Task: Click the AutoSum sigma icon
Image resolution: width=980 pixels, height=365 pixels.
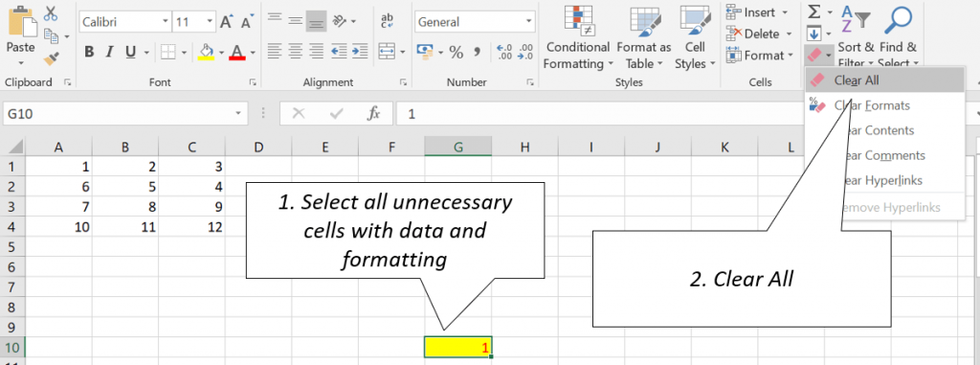Action: coord(813,11)
